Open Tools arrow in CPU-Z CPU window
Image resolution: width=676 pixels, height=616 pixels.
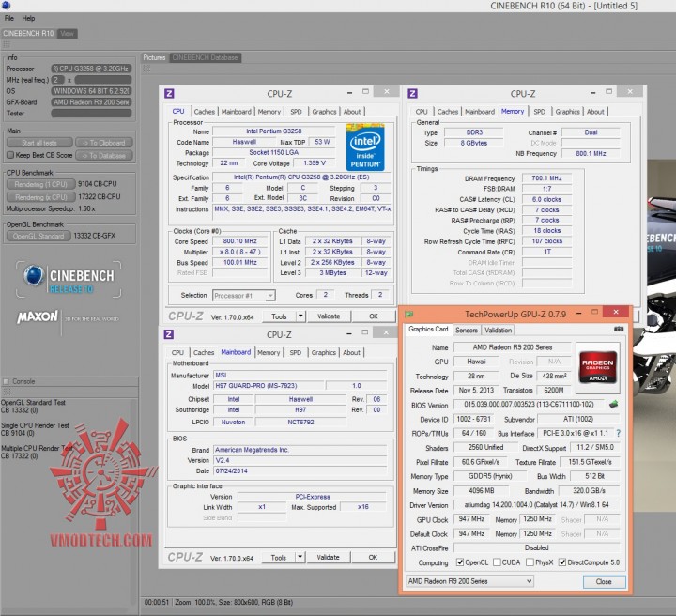(x=300, y=316)
